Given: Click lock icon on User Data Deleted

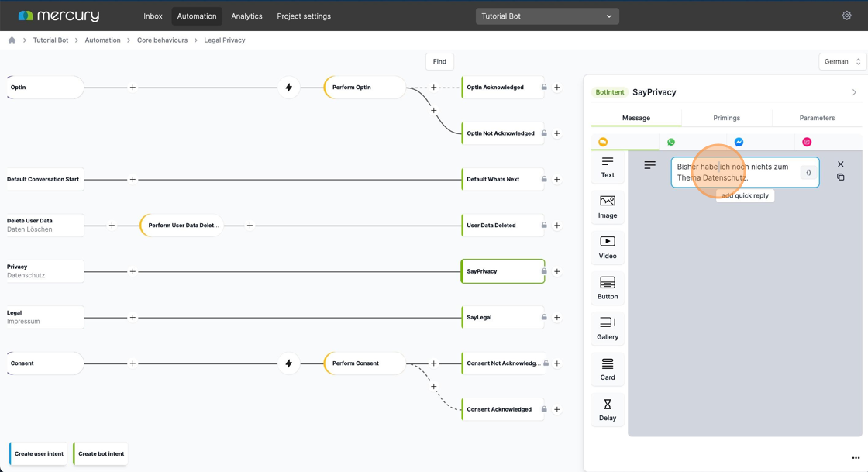Looking at the screenshot, I should click(543, 226).
